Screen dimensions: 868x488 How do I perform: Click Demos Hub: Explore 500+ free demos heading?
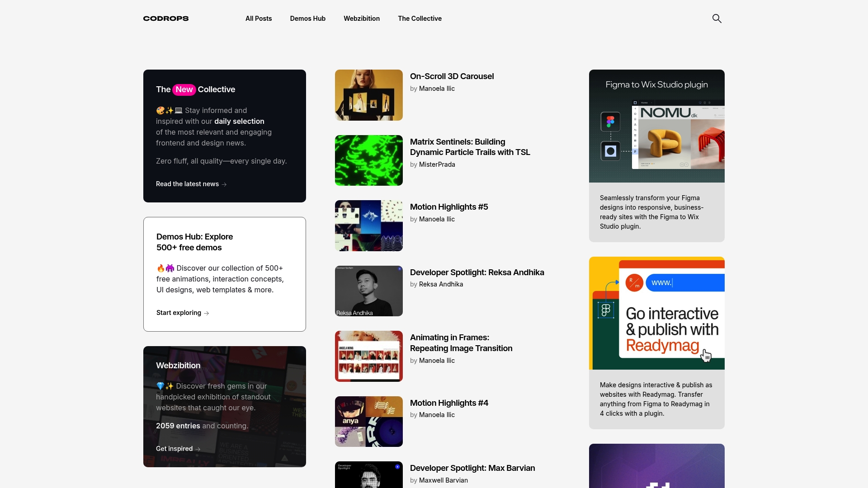tap(195, 242)
